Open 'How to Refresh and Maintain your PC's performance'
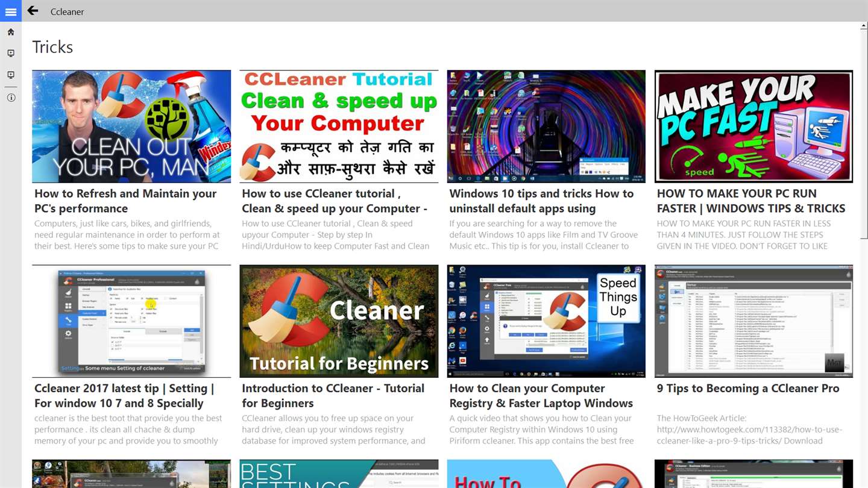 coord(125,201)
